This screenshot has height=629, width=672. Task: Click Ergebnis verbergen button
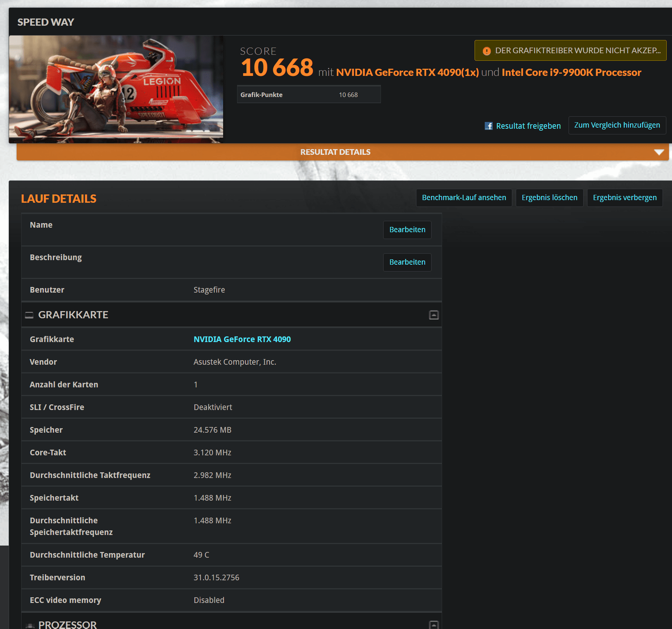pos(625,198)
